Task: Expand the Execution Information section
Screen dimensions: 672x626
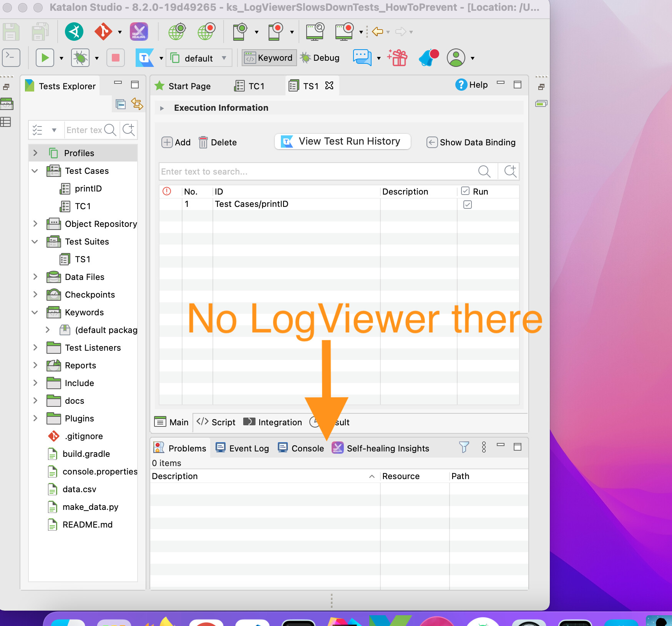Action: (x=162, y=108)
